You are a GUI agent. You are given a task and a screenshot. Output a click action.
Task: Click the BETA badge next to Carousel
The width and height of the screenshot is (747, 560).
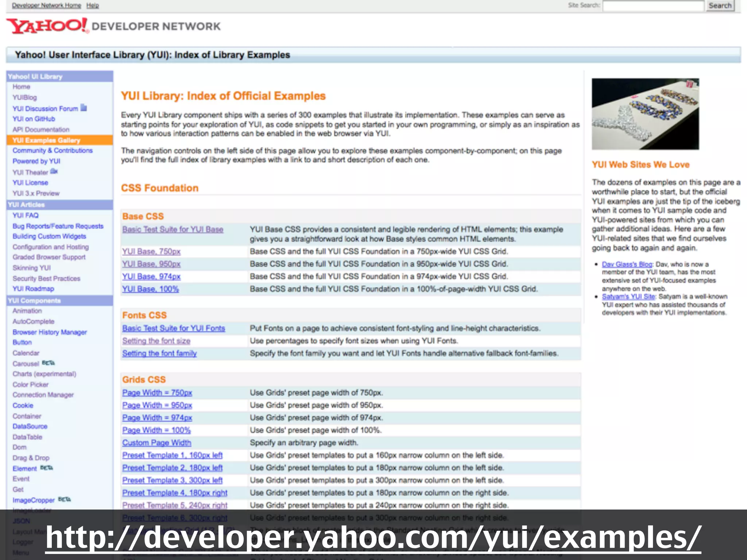[48, 363]
